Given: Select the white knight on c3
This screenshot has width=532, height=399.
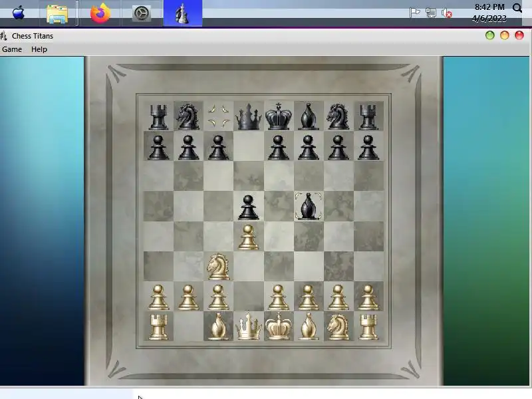Looking at the screenshot, I should [x=218, y=267].
